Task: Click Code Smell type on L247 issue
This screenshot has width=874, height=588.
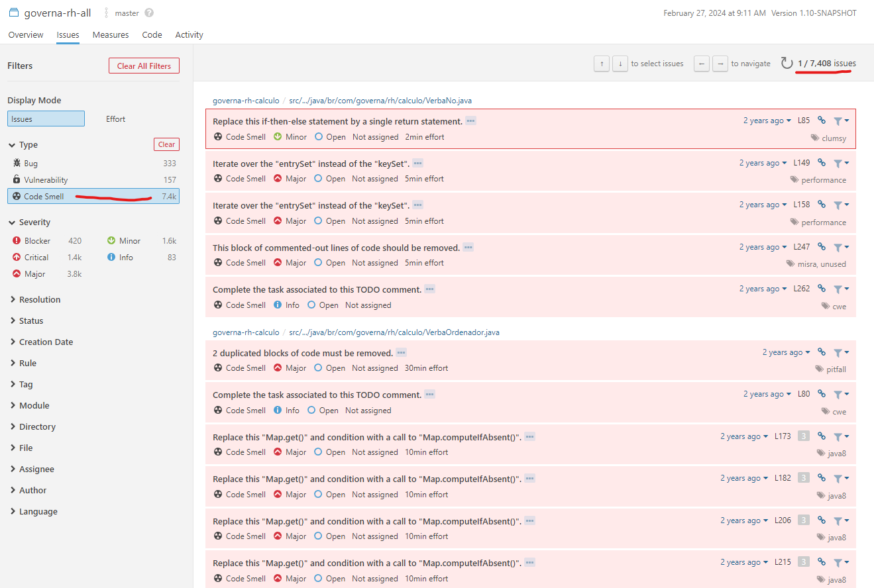Action: 240,263
